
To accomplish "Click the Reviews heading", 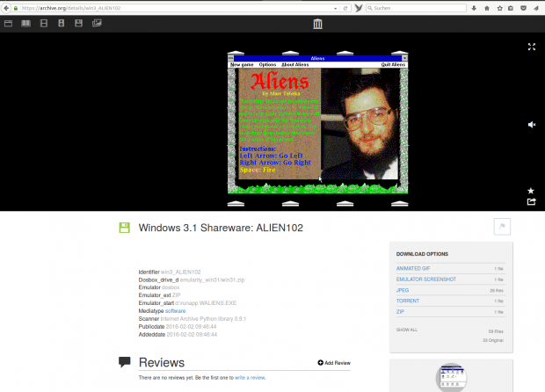I will pos(162,362).
